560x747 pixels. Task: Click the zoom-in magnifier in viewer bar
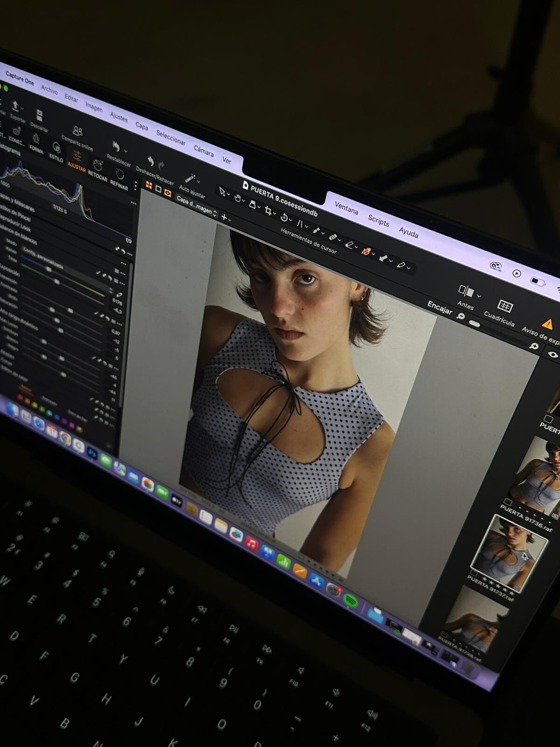click(x=534, y=346)
